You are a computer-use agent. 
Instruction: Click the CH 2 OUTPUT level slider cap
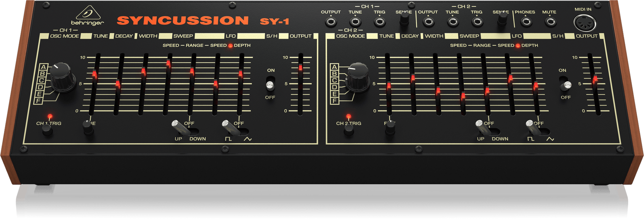(x=595, y=79)
